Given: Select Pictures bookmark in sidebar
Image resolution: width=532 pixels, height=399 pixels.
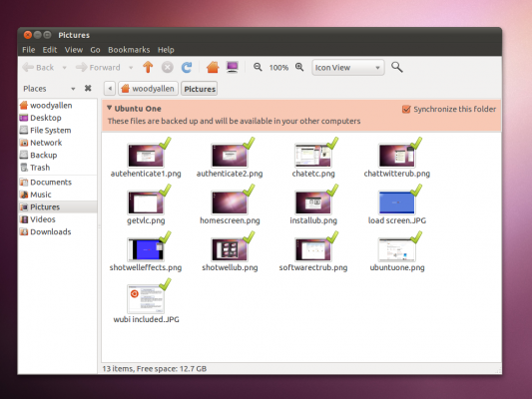Looking at the screenshot, I should coord(57,206).
